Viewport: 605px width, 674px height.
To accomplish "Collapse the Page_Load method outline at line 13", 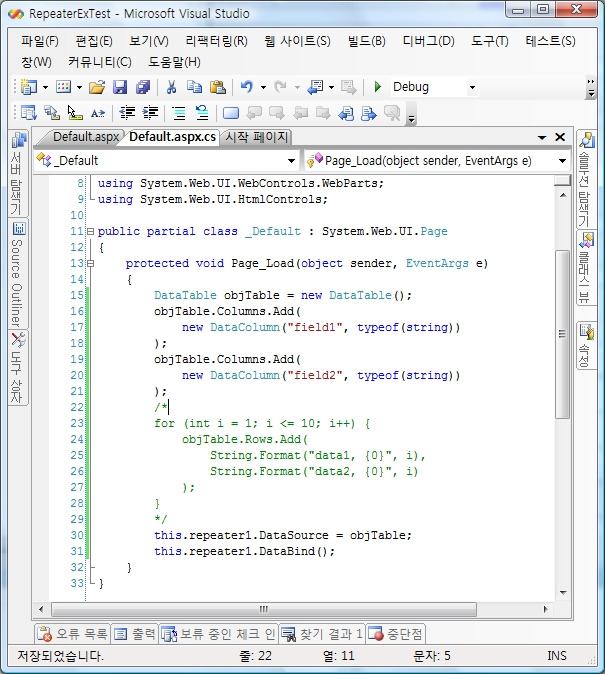I will (90, 263).
